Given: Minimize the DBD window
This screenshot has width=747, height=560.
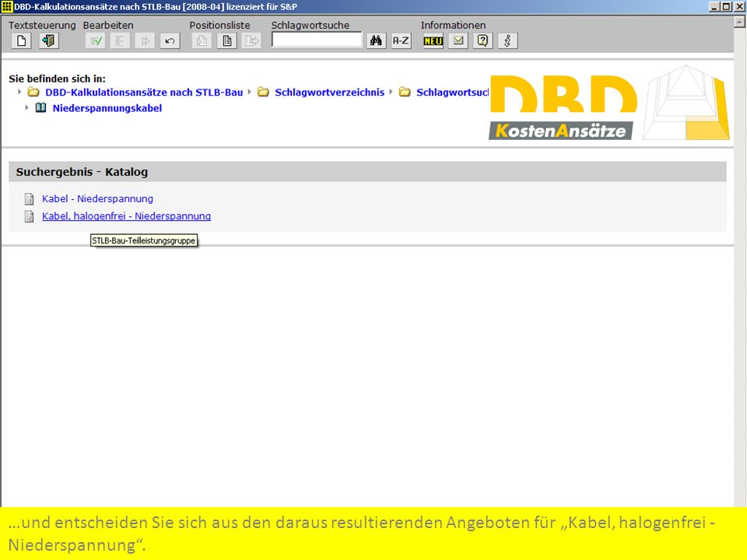Looking at the screenshot, I should [714, 7].
